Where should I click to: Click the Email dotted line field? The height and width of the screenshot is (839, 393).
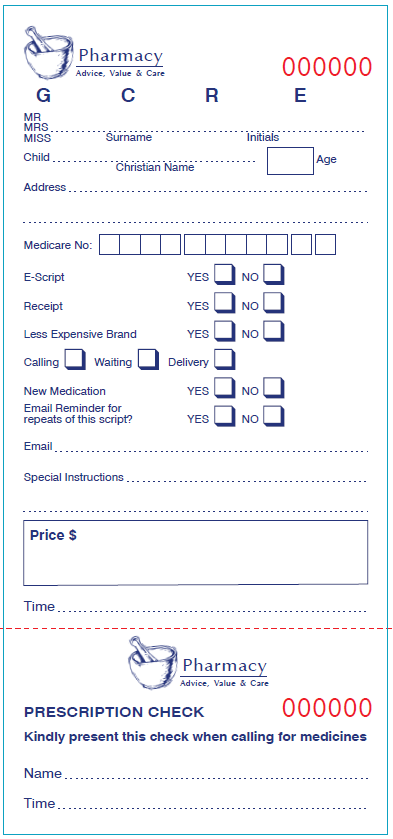(x=211, y=449)
